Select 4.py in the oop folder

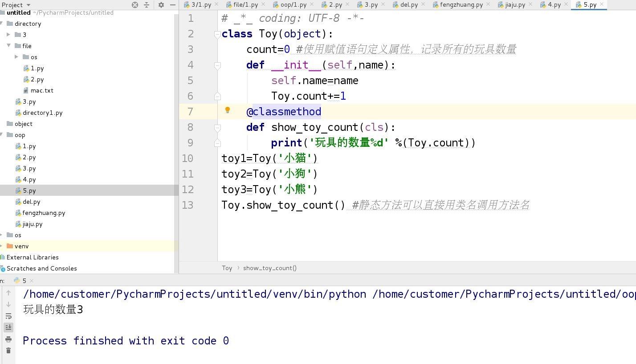point(29,179)
